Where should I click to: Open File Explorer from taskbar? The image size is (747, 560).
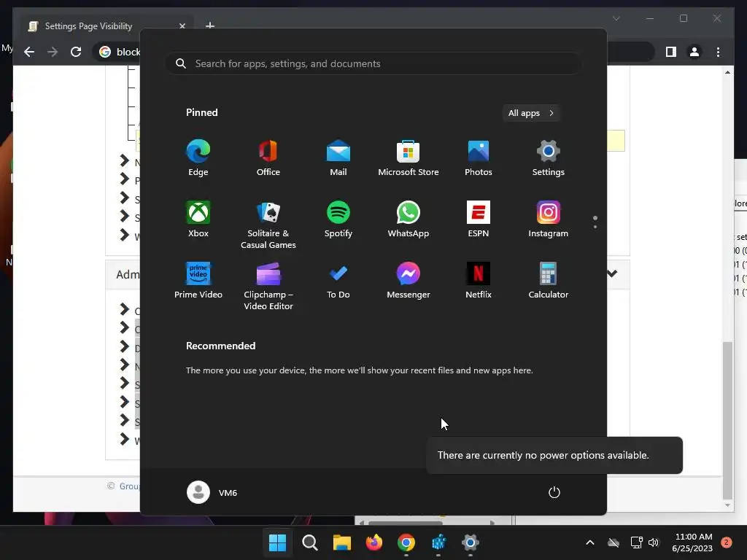point(341,542)
